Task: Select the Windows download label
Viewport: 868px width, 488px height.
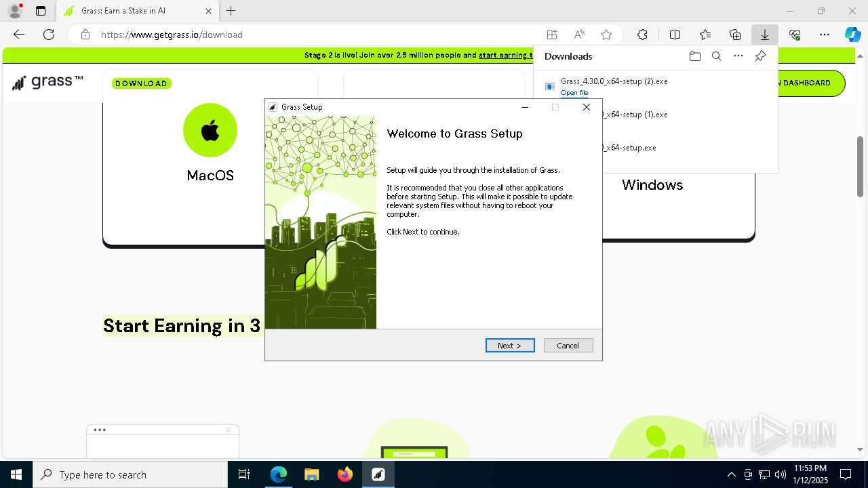Action: pyautogui.click(x=652, y=185)
